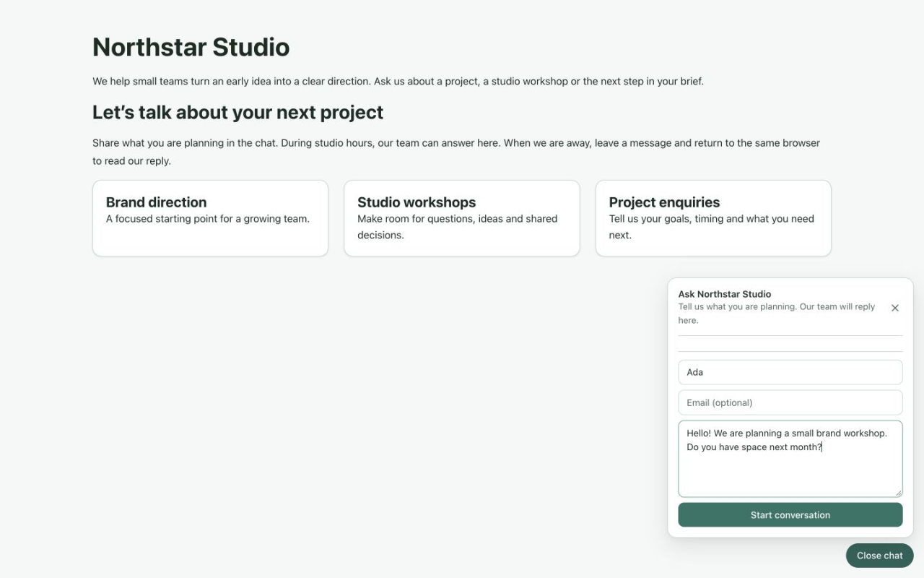The image size is (924, 578).
Task: Select the Studio workshops card
Action: [462, 218]
